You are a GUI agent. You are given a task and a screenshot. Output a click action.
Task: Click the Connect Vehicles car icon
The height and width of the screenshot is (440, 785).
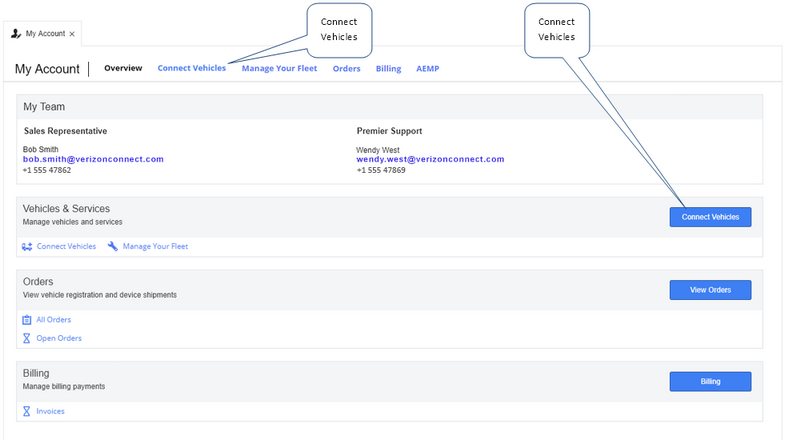tap(27, 246)
